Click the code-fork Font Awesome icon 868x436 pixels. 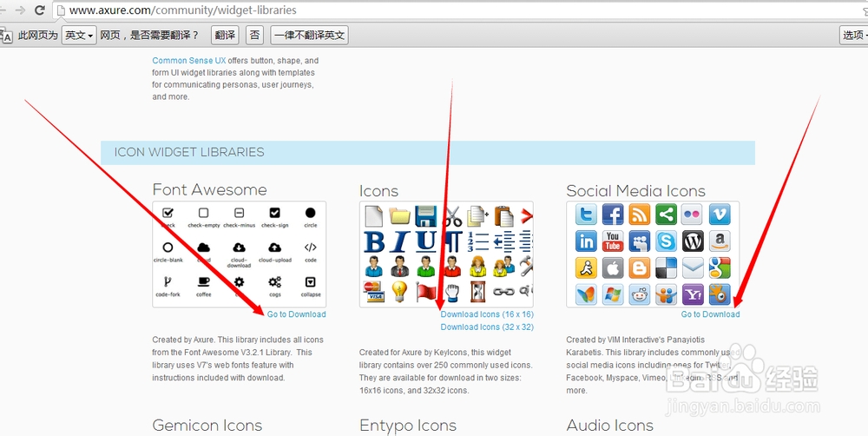(x=168, y=282)
